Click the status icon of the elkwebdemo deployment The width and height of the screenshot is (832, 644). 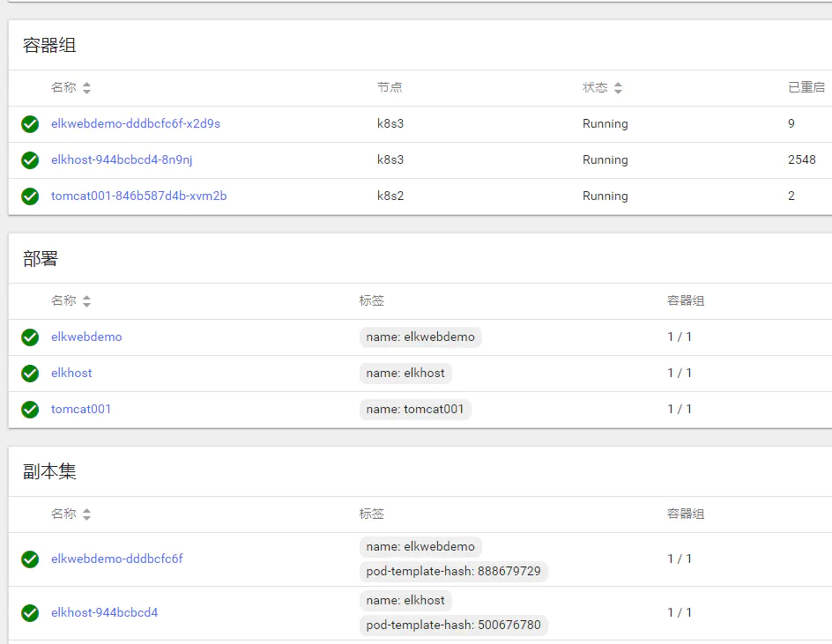(29, 337)
